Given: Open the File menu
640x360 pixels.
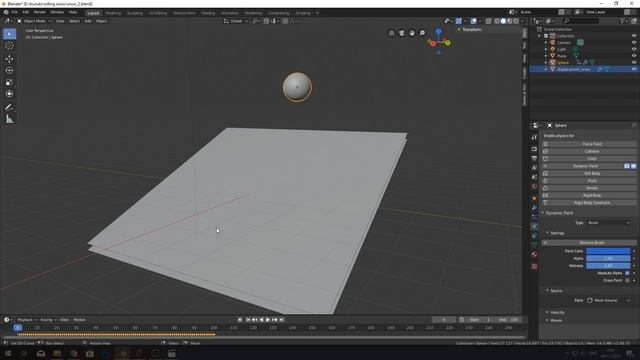Looking at the screenshot, I should [15, 12].
